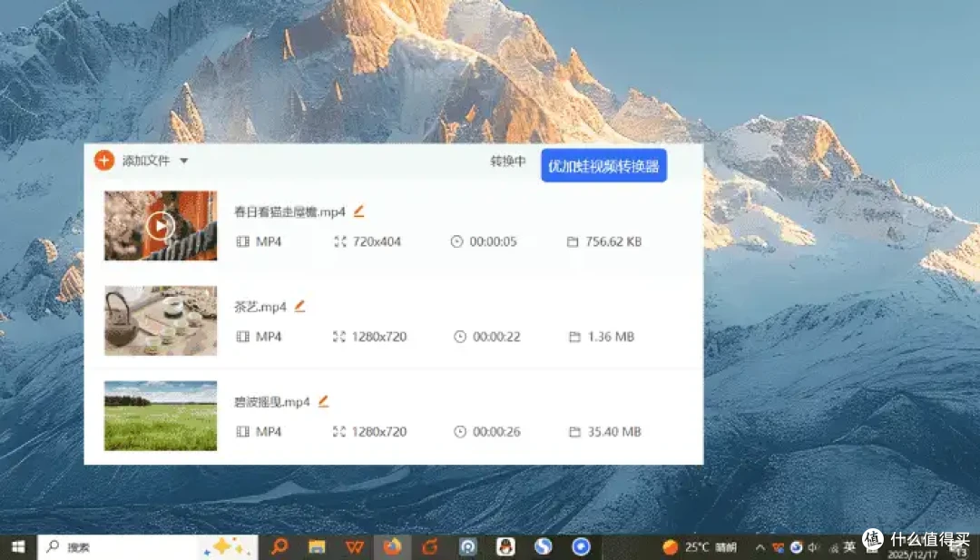The image size is (980, 560).
Task: Rename 碧波摇曳.mp4 with the pencil icon
Action: pyautogui.click(x=323, y=401)
